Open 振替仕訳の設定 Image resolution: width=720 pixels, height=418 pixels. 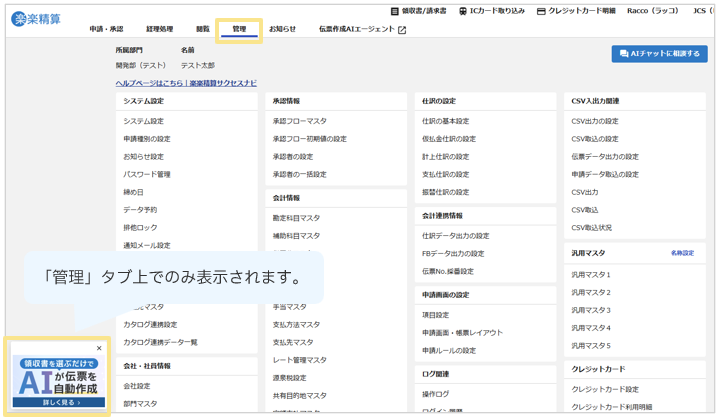click(x=445, y=192)
